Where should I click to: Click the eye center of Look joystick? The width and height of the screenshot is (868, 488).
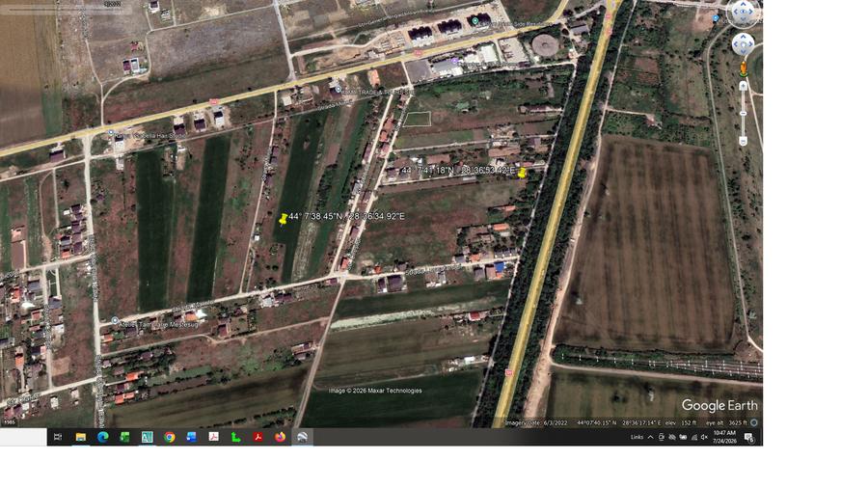tap(743, 12)
